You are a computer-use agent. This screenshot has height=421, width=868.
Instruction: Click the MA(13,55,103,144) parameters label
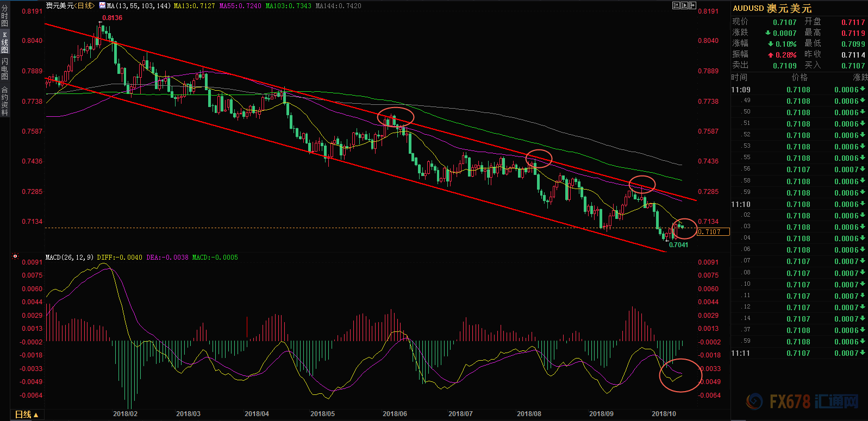(x=139, y=5)
